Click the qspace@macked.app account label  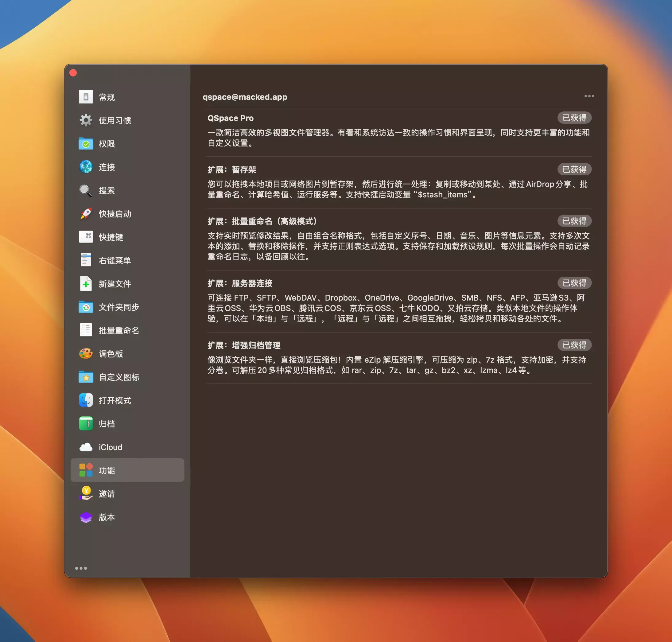245,97
